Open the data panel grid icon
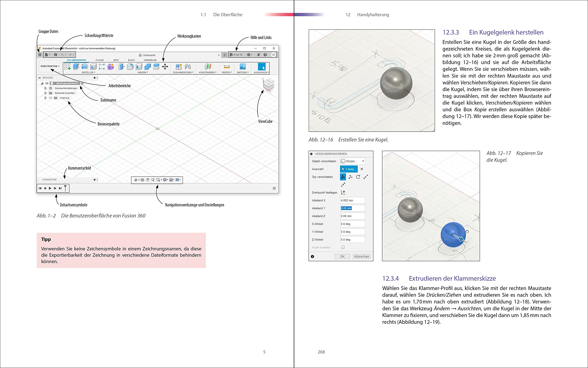588x368 pixels. 40,55
